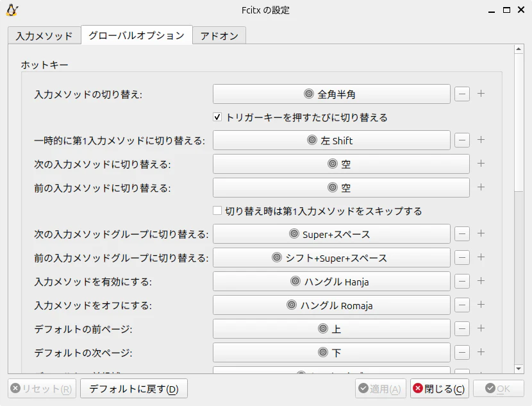Image resolution: width=532 pixels, height=406 pixels.
Task: Confirm with the OK button
Action: click(499, 388)
